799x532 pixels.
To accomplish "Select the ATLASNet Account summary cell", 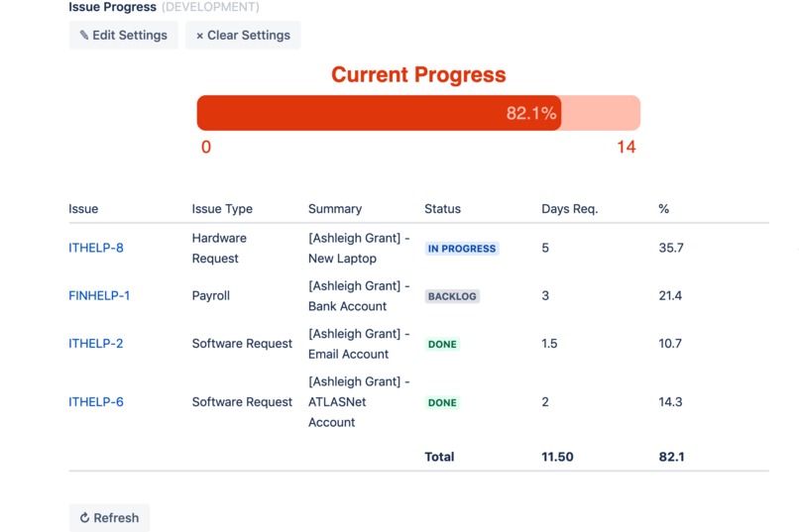I will tap(359, 401).
